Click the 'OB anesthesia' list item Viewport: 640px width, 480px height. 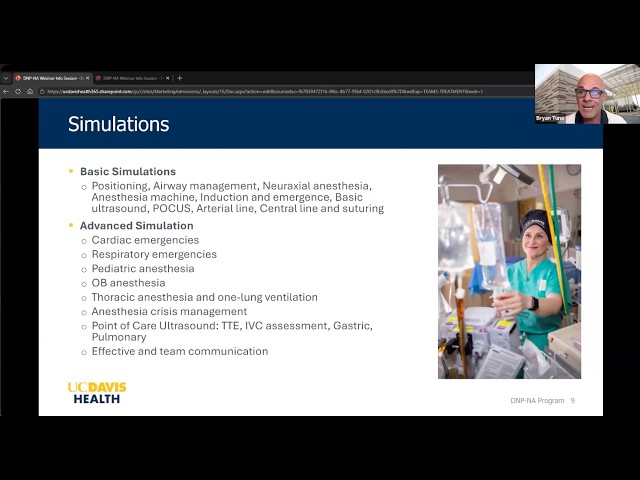click(129, 283)
